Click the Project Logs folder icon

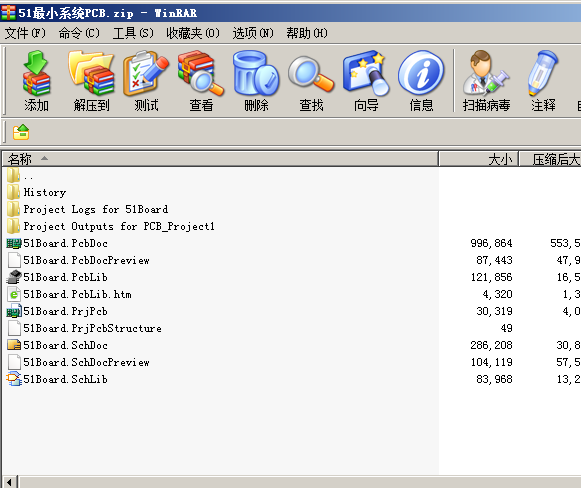click(13, 209)
